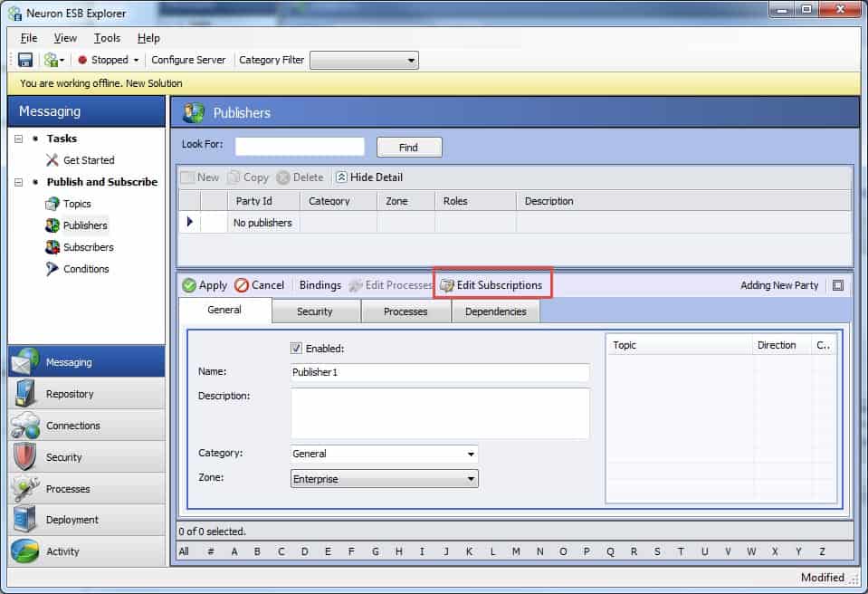The height and width of the screenshot is (594, 868).
Task: Click the Description text area
Action: click(440, 414)
